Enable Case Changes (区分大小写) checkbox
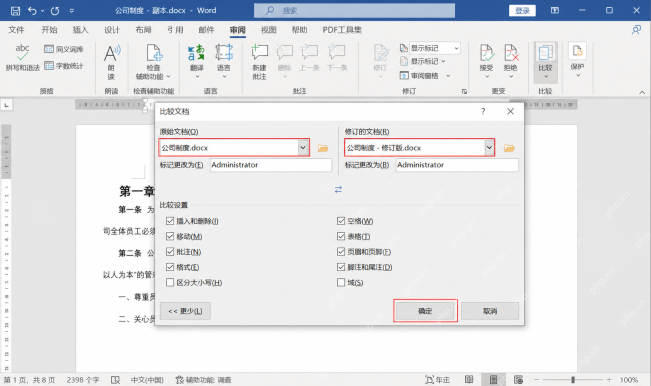Screen dimensions: 651x386 (x=170, y=282)
